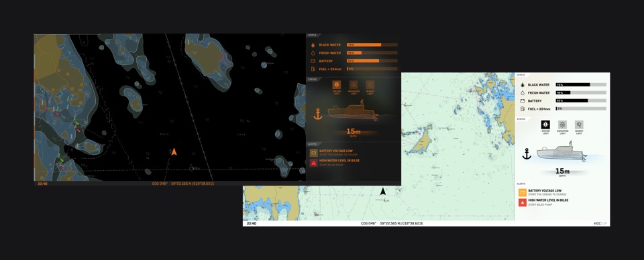Viewport: 644px width, 260px height.
Task: Click the Fresh Water drop icon in dark panel
Action: [x=313, y=53]
